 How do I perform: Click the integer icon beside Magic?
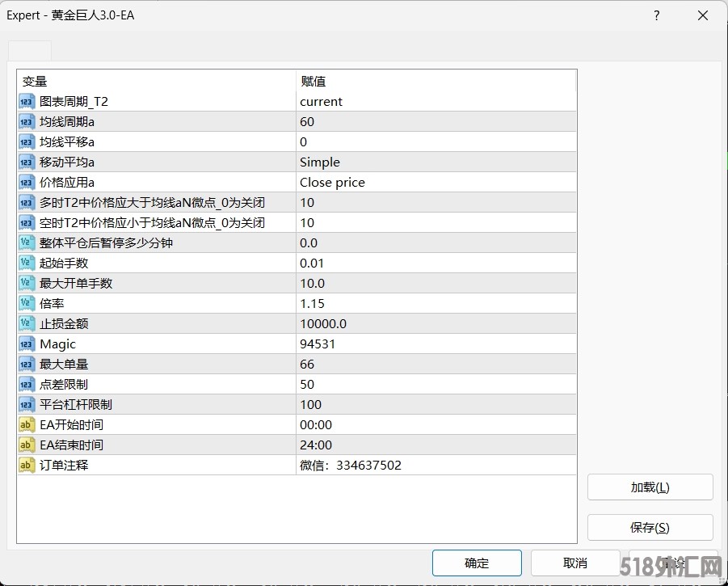click(x=27, y=344)
